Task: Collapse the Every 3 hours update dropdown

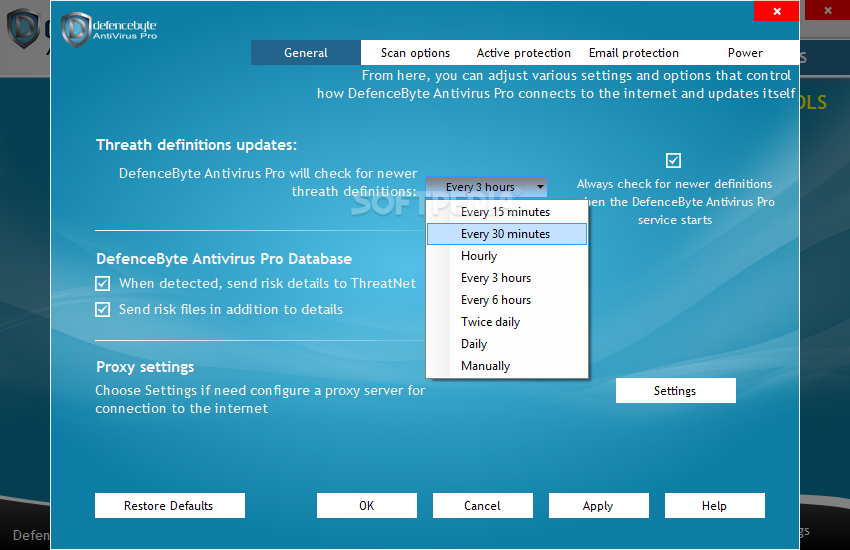Action: 486,187
